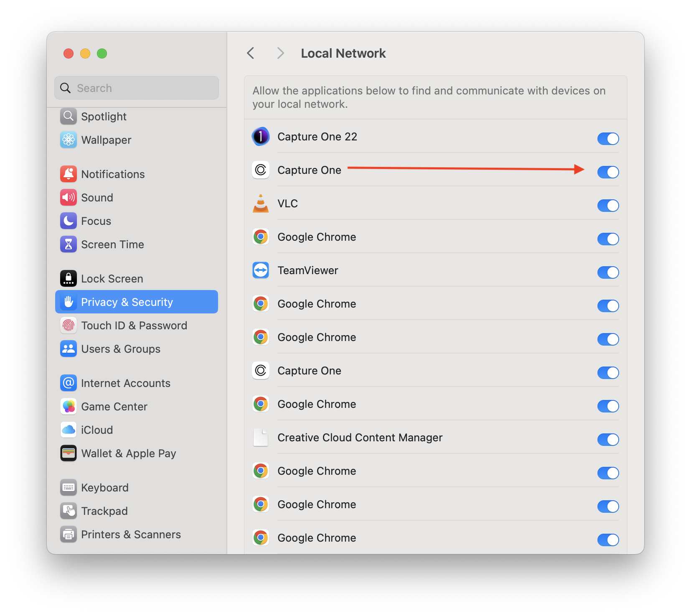Toggle the Capture One switch below the Chrome rows
This screenshot has height=616, width=691.
[x=608, y=372]
